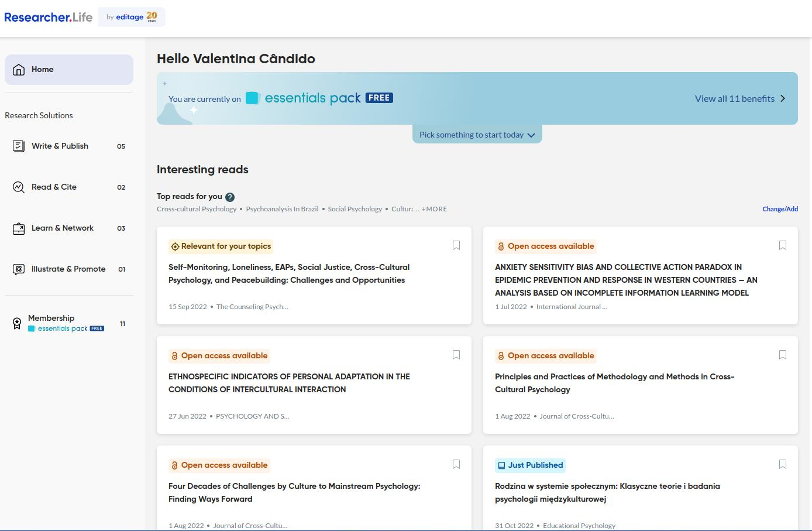The width and height of the screenshot is (812, 531).
Task: Open Four Decades of Challenges article title
Action: pos(294,492)
